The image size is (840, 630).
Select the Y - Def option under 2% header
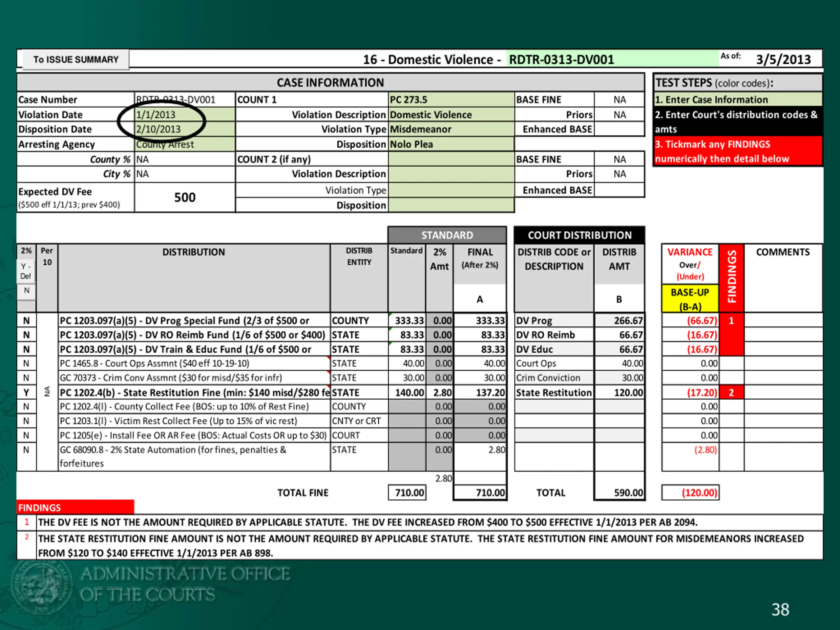[26, 271]
